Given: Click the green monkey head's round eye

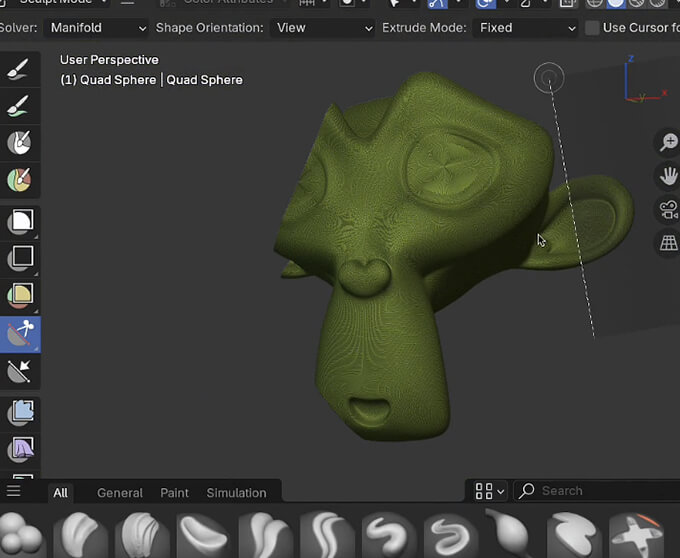Looking at the screenshot, I should (x=451, y=169).
